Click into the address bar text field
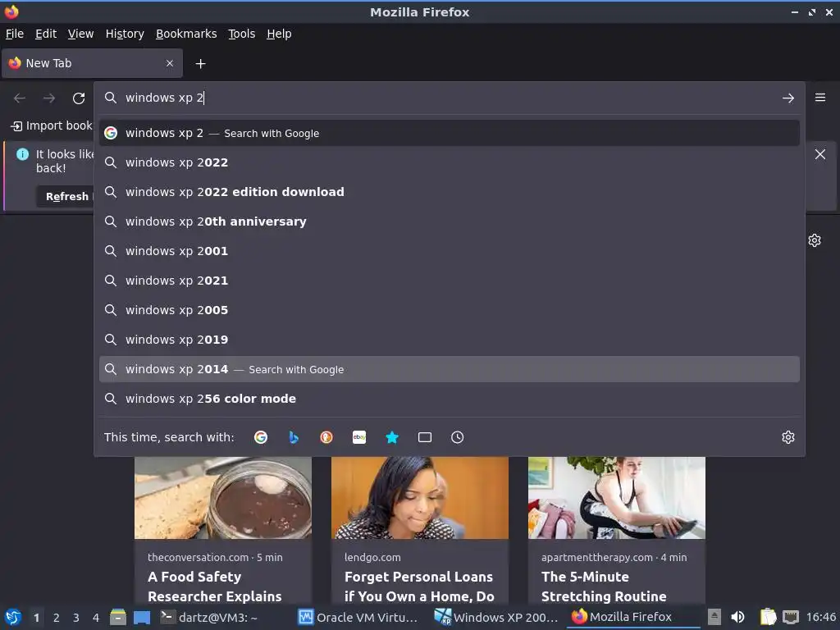 pos(450,98)
